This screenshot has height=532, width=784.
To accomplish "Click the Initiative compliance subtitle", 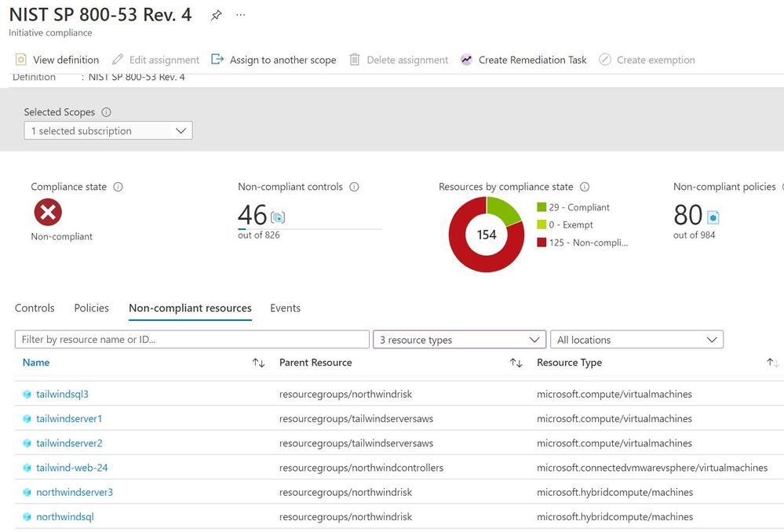I will tap(50, 32).
